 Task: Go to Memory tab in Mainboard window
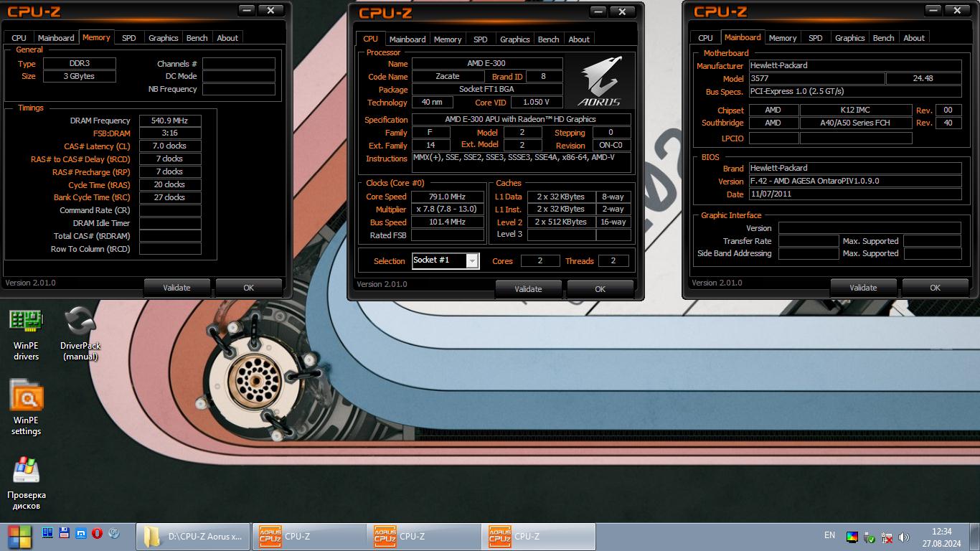point(783,38)
